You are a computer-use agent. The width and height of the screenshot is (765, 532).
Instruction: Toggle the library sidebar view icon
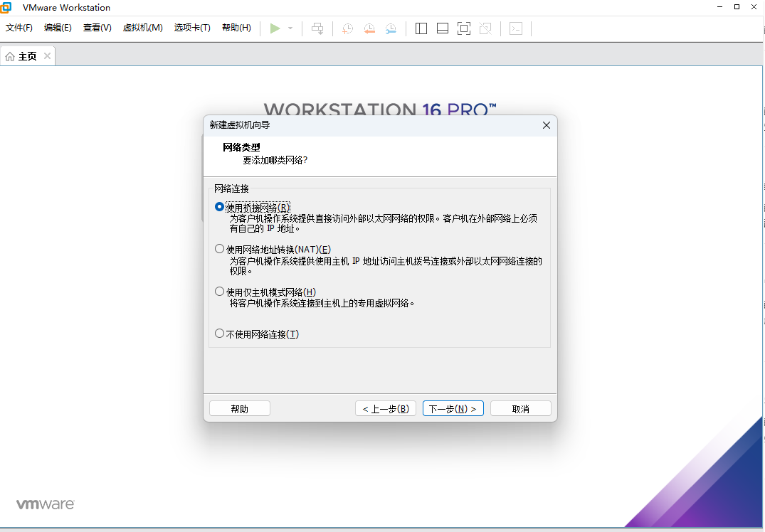pyautogui.click(x=421, y=28)
